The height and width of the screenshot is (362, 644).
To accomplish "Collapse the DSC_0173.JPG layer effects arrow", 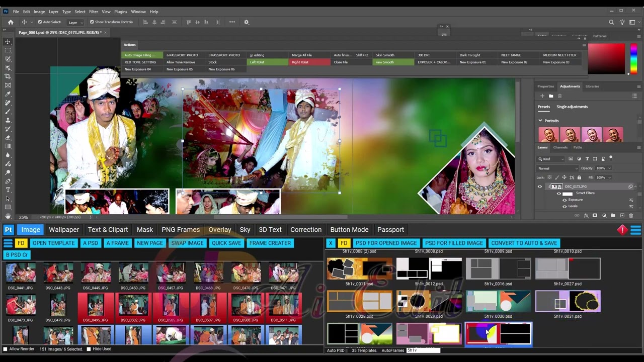I will [x=635, y=187].
